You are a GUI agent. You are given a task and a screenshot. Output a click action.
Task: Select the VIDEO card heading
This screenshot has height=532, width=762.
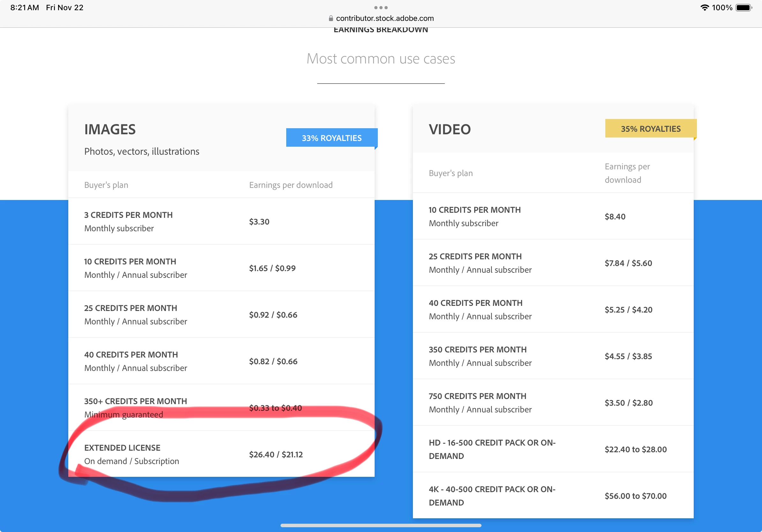(449, 129)
